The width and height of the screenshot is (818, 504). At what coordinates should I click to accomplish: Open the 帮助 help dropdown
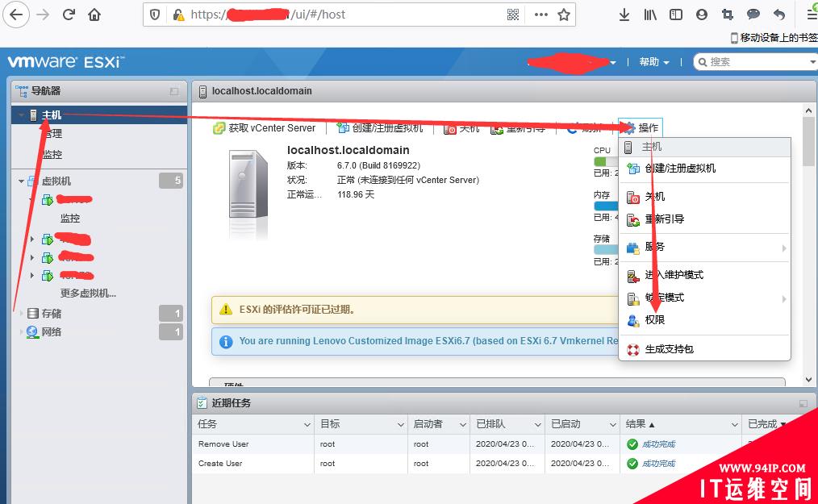[x=654, y=62]
